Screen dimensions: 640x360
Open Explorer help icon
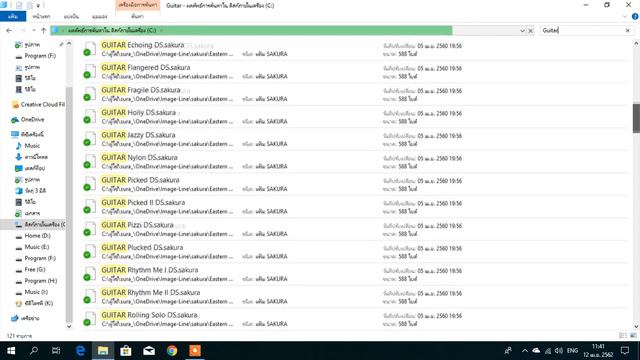[635, 17]
